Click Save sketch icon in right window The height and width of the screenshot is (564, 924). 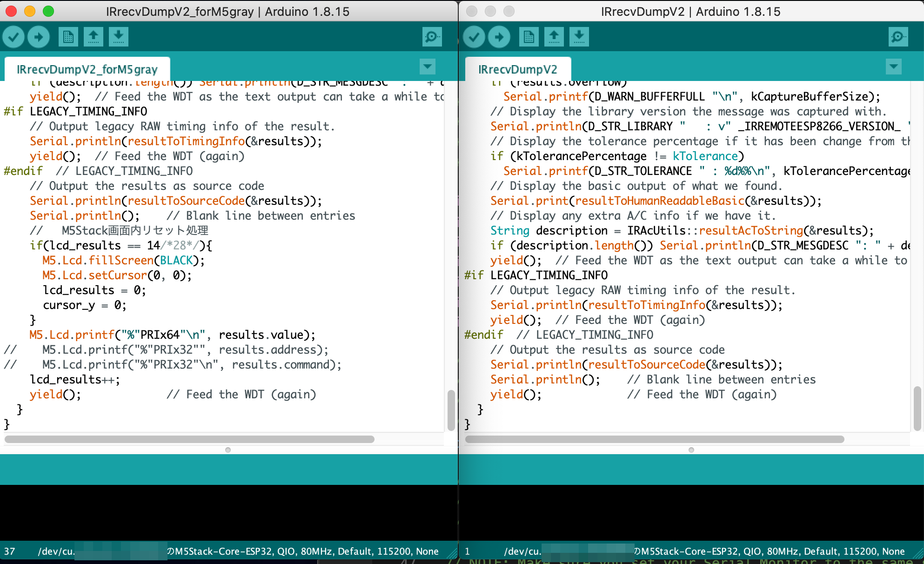(579, 37)
